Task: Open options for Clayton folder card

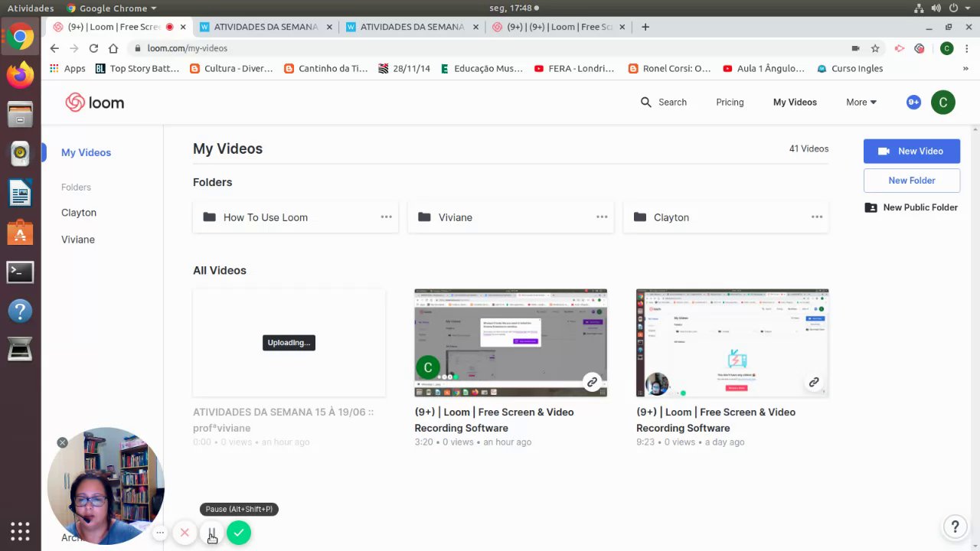Action: point(817,217)
